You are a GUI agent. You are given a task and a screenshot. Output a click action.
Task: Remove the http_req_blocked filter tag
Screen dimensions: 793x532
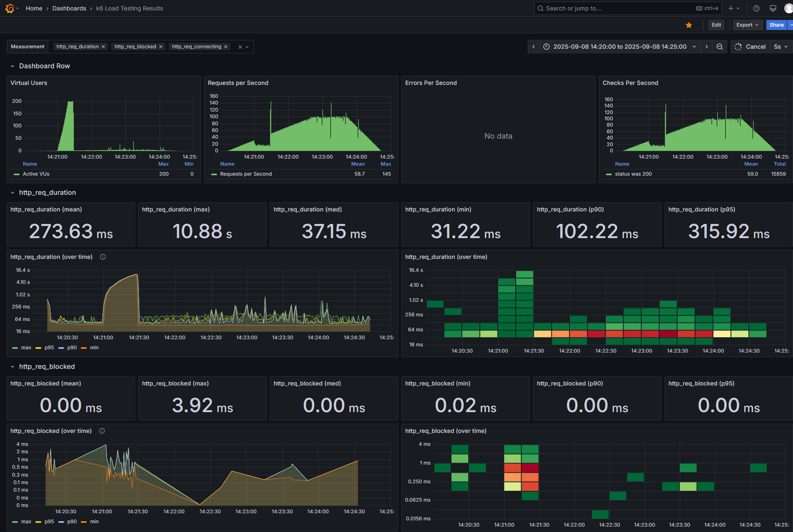(161, 47)
